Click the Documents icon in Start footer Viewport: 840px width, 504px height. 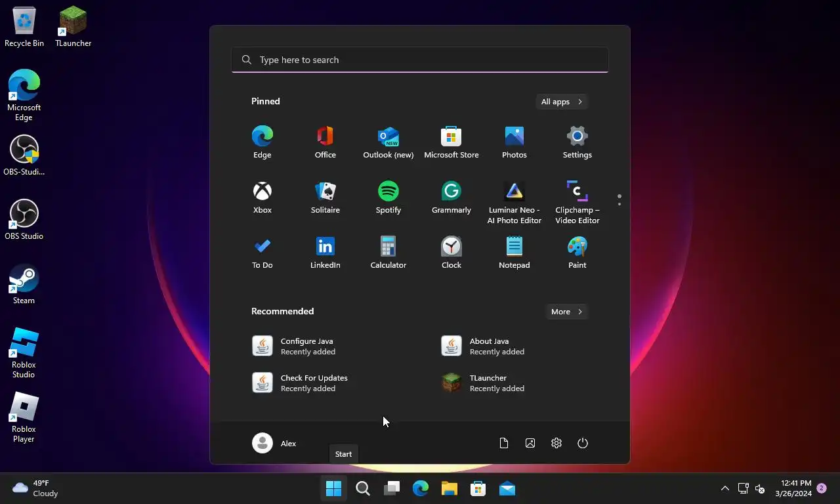tap(504, 443)
